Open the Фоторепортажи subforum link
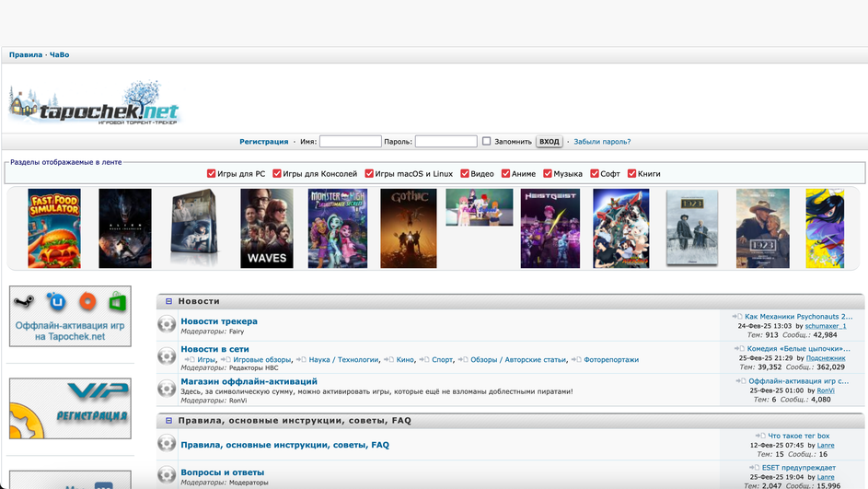This screenshot has width=868, height=489. 611,360
